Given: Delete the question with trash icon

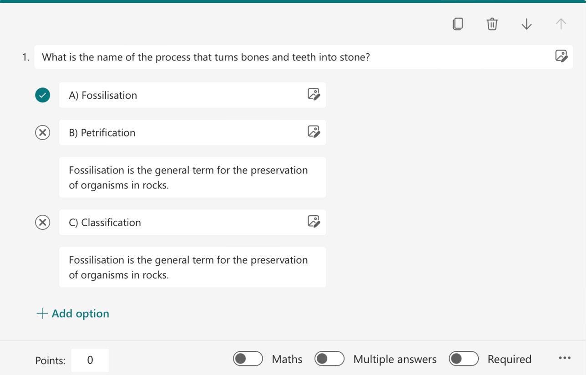Looking at the screenshot, I should (x=492, y=24).
